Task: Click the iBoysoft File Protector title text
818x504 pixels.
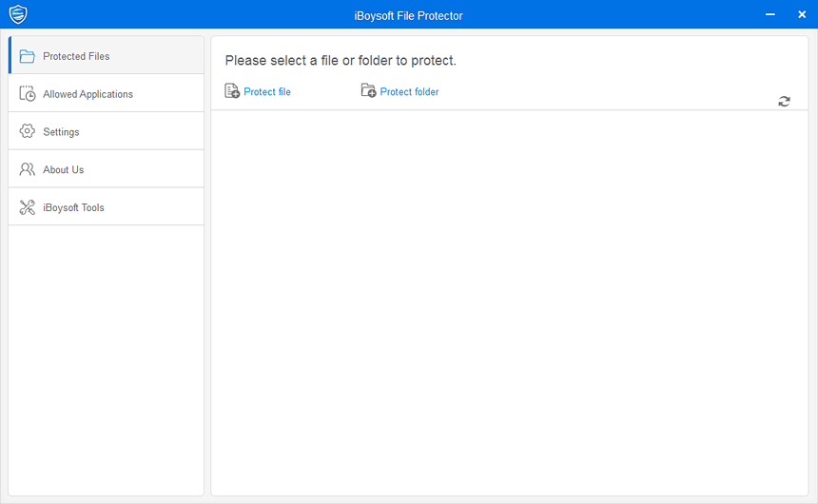Action: [407, 16]
